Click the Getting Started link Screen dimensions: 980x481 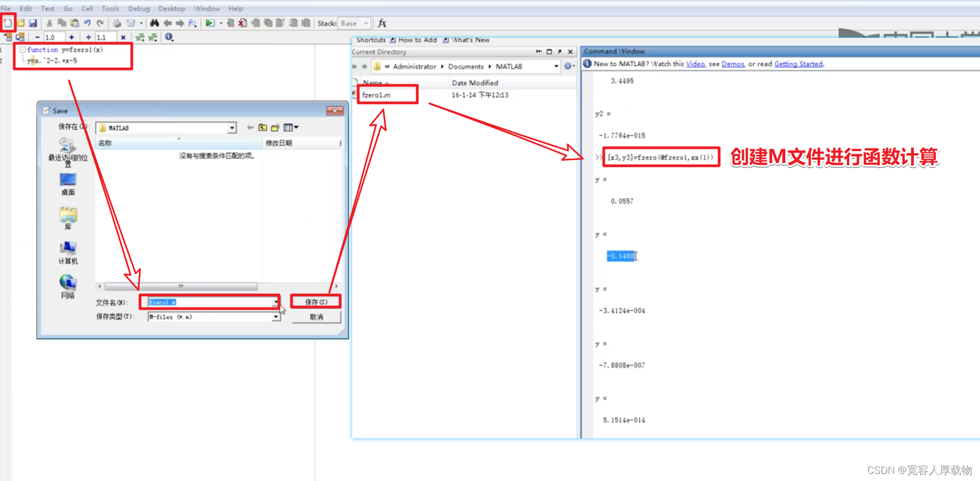point(798,64)
